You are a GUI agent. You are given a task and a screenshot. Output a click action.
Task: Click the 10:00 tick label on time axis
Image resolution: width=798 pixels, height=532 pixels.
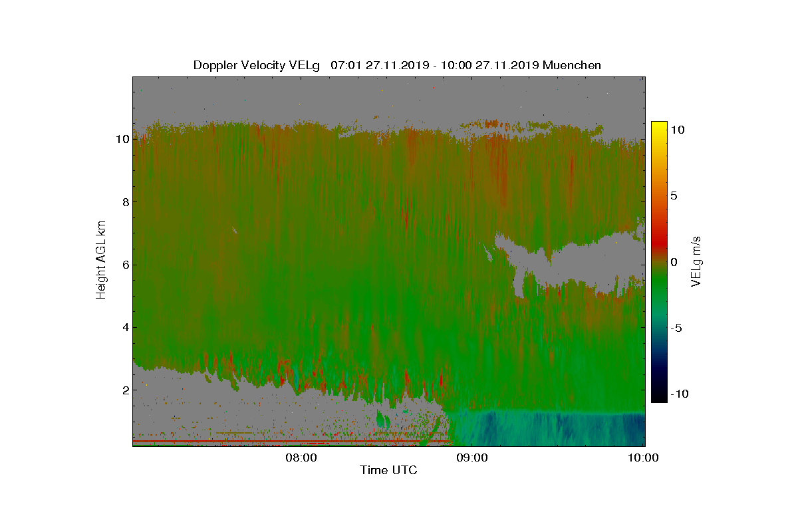point(643,458)
